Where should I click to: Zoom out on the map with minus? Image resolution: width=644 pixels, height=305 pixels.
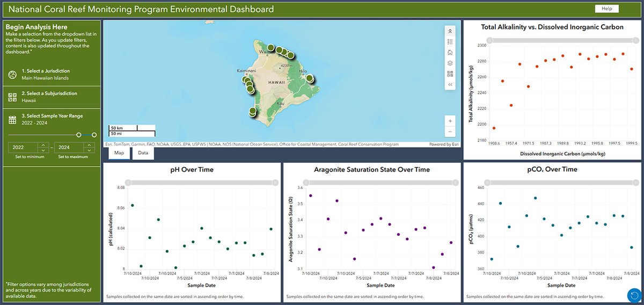(x=450, y=132)
